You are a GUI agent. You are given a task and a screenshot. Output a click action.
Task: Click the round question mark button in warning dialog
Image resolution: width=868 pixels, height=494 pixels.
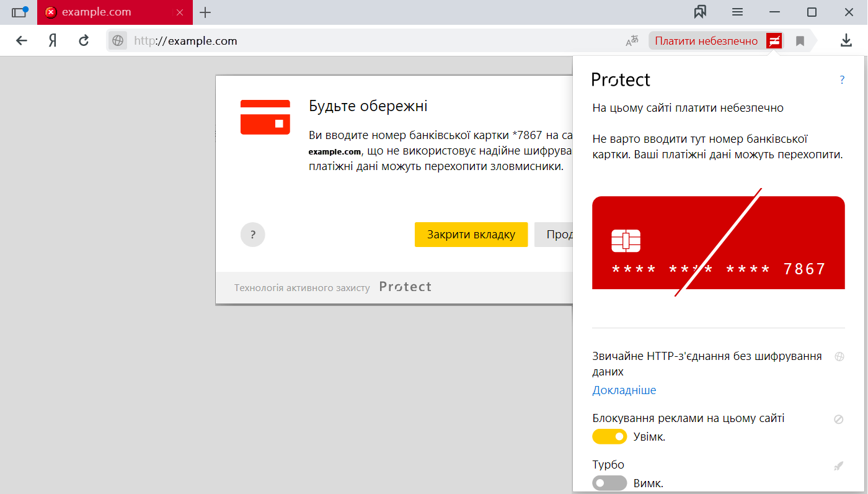coord(252,235)
